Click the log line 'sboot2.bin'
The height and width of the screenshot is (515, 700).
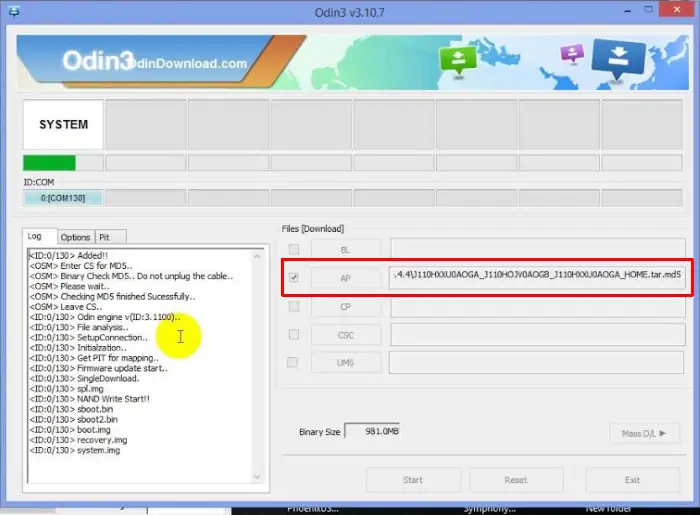coord(74,419)
